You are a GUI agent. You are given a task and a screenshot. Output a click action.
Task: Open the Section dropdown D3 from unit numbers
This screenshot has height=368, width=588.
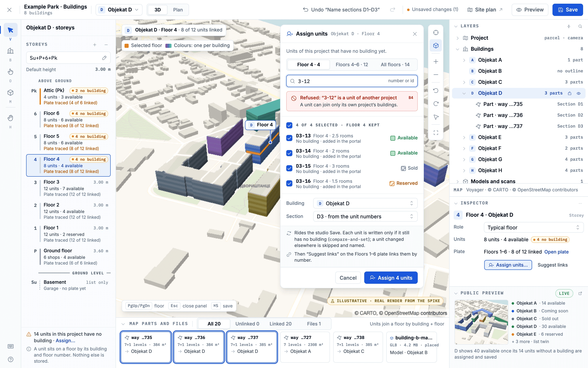[365, 216]
